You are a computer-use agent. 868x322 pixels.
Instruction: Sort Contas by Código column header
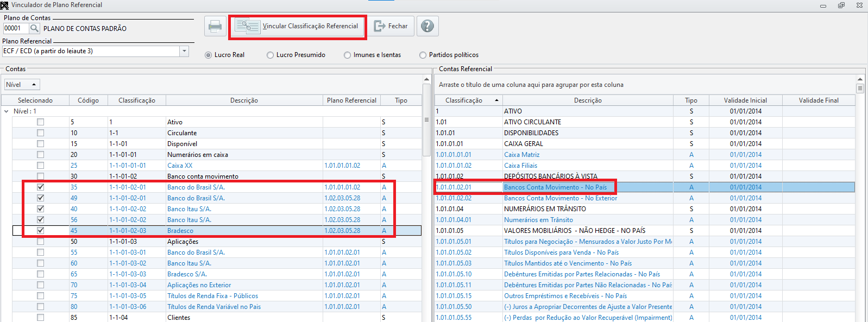88,100
